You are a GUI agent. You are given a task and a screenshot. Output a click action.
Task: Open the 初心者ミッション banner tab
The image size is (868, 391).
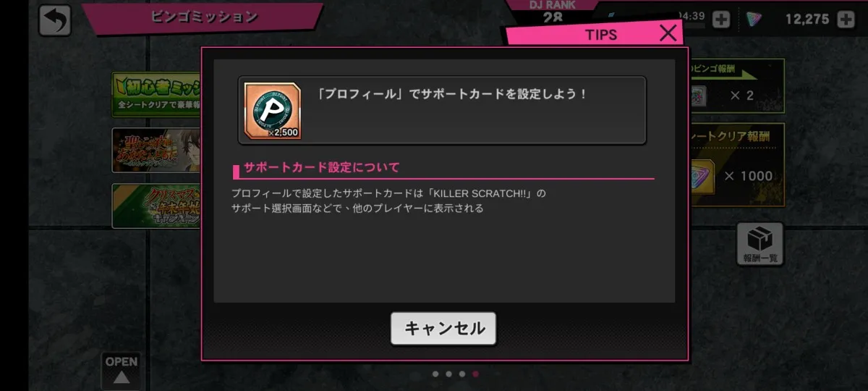click(156, 94)
